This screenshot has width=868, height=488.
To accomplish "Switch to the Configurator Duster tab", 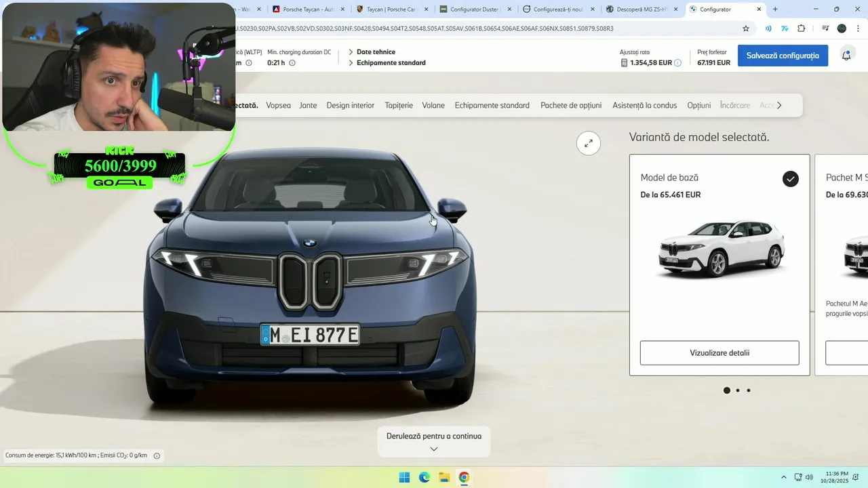I will [x=475, y=9].
